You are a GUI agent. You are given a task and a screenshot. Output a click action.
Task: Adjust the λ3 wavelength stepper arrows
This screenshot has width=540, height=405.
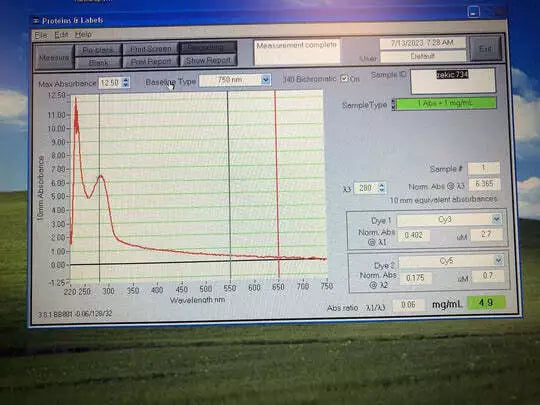[x=381, y=188]
